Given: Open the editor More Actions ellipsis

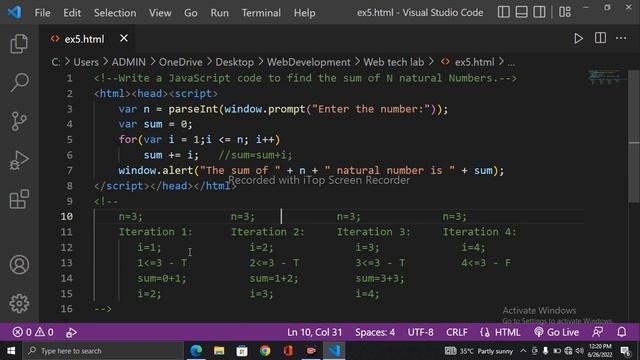Looking at the screenshot, I should pos(621,38).
